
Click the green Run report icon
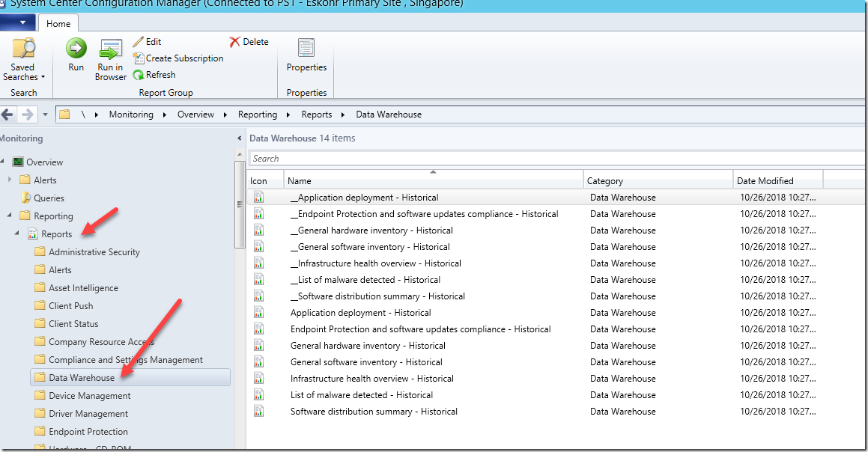coord(76,48)
